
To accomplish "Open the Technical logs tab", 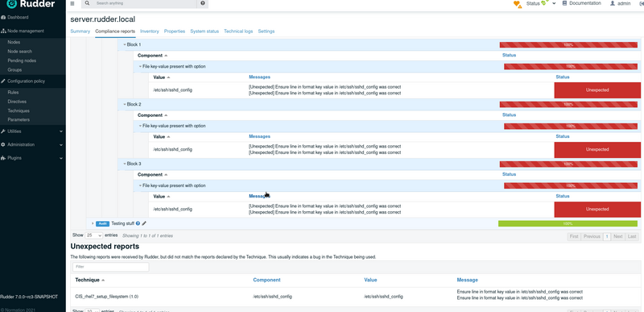I will point(238,31).
